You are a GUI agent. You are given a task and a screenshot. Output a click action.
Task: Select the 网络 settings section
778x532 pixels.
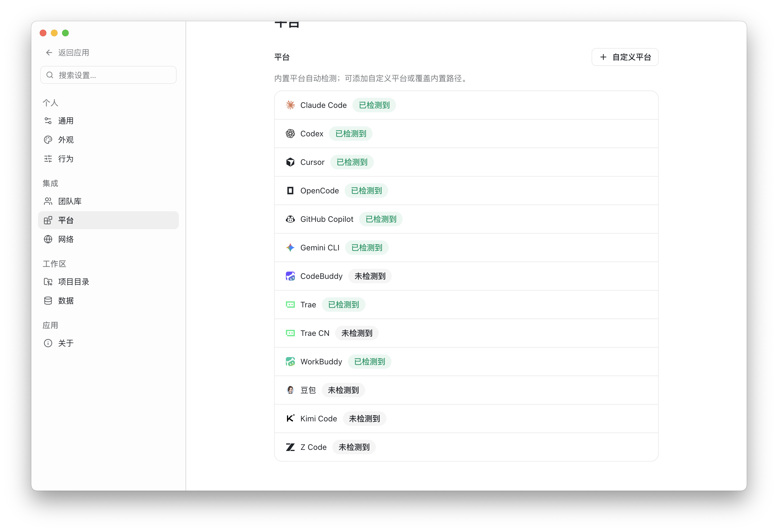point(108,239)
